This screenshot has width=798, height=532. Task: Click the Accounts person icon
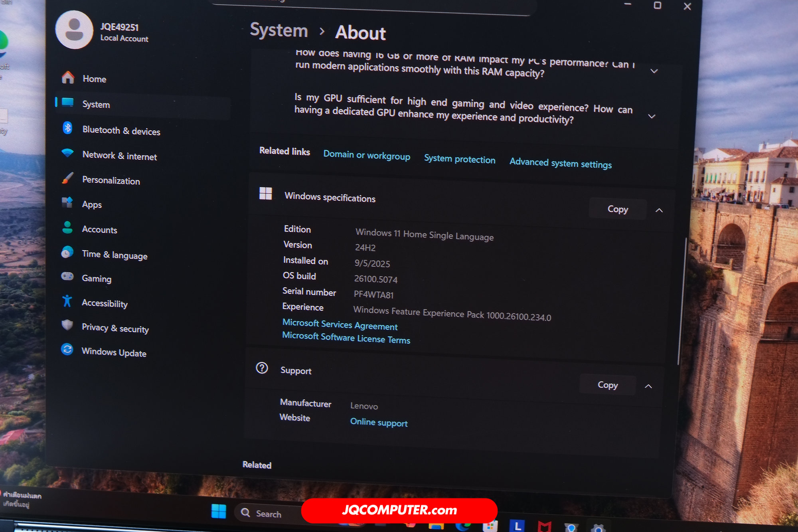click(67, 227)
